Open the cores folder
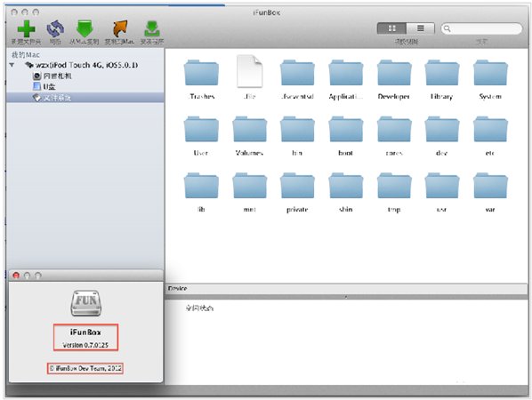Viewport: 532px width, 400px height. (x=394, y=129)
